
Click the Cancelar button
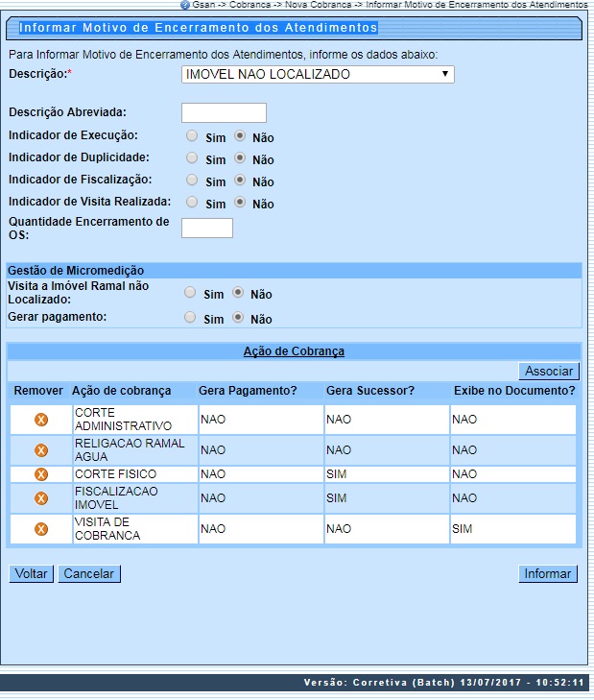(89, 574)
